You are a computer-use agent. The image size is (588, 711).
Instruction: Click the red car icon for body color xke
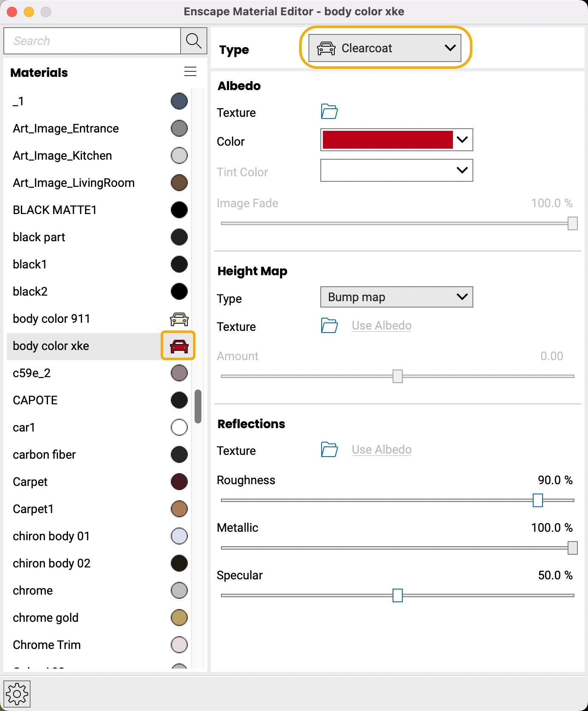click(x=178, y=346)
